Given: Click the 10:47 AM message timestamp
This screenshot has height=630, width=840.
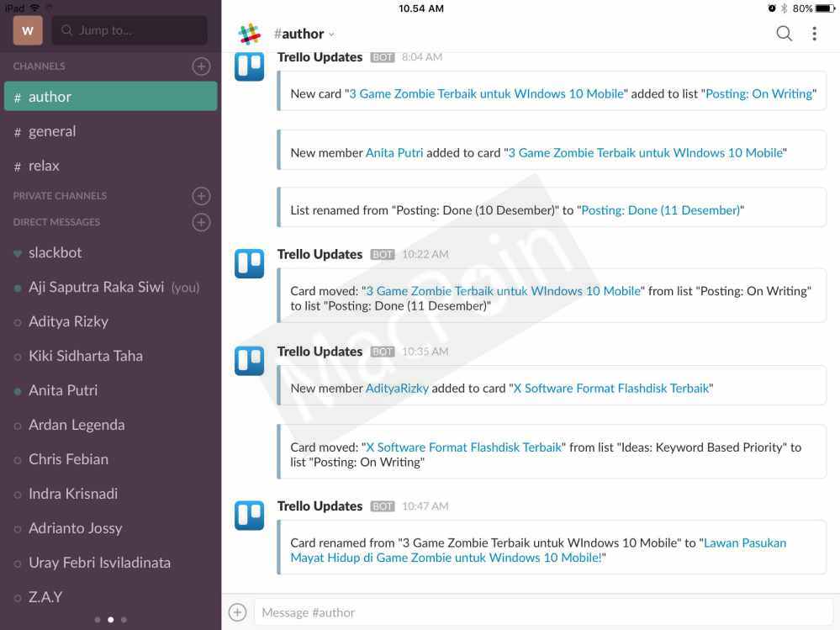Looking at the screenshot, I should [425, 506].
